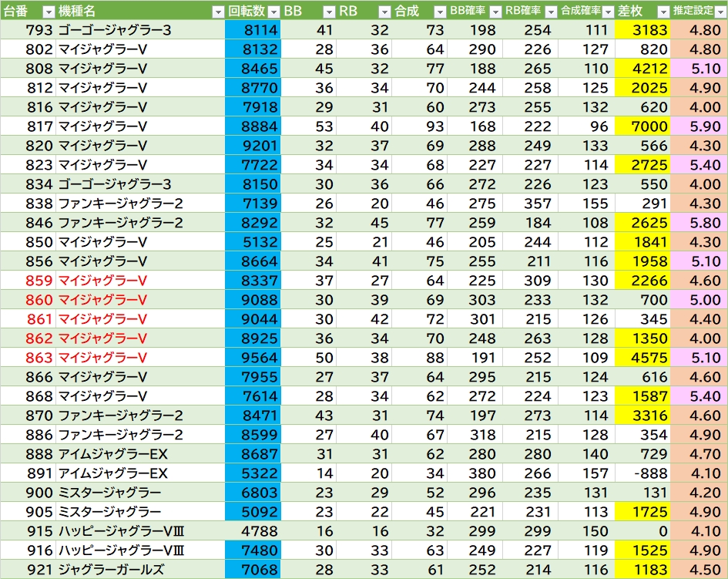728x579 pixels.
Task: Select ジャグラーガールズ cell in row 921
Action: tap(140, 570)
